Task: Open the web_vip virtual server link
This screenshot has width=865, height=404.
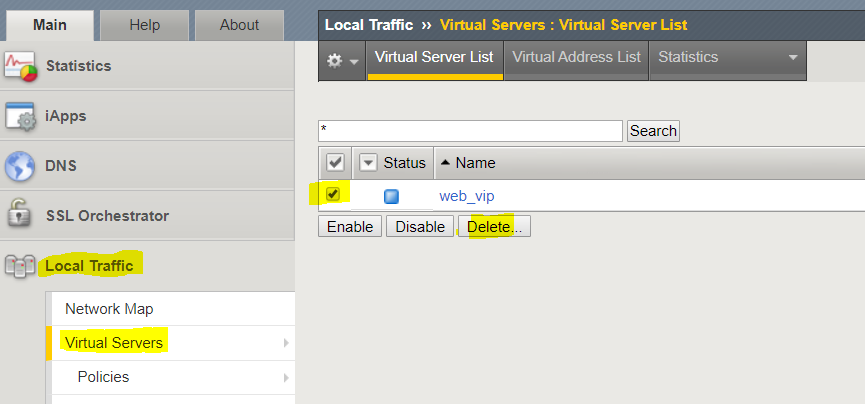Action: pyautogui.click(x=467, y=196)
